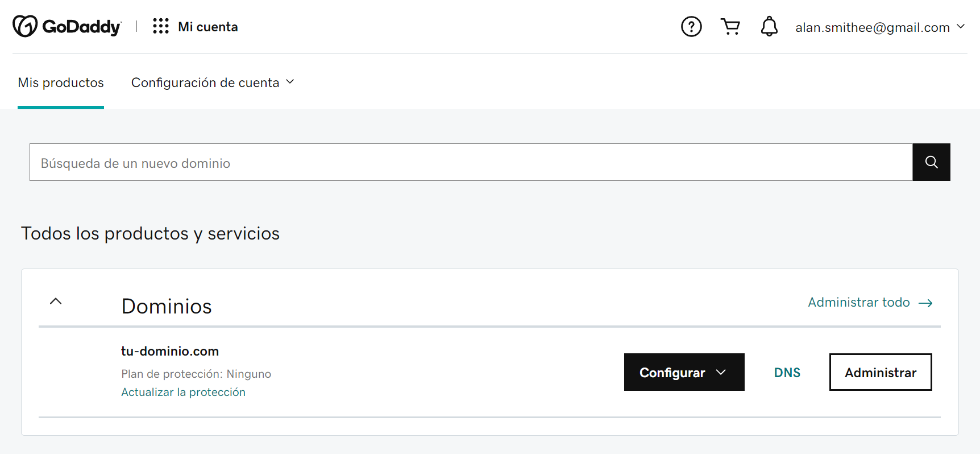Focus the new domain search field
This screenshot has width=980, height=454.
471,162
